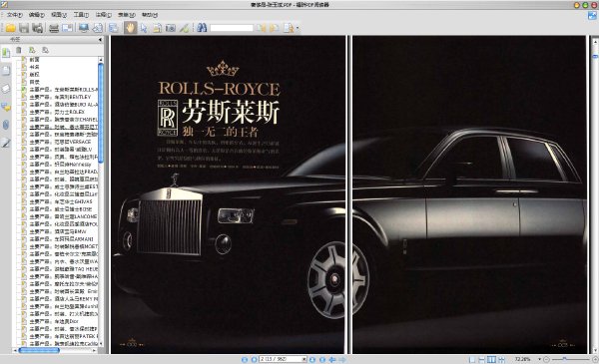Open the Tools (T) menu
The height and width of the screenshot is (364, 599).
[81, 15]
